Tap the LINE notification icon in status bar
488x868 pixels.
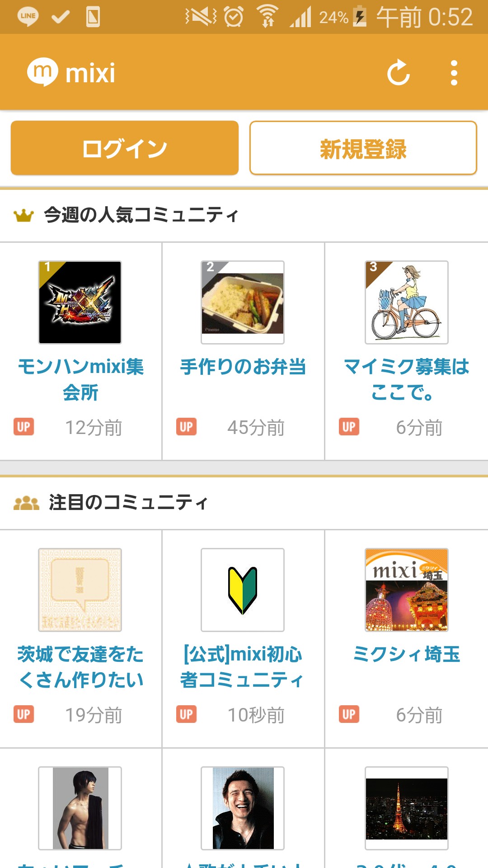[x=28, y=17]
